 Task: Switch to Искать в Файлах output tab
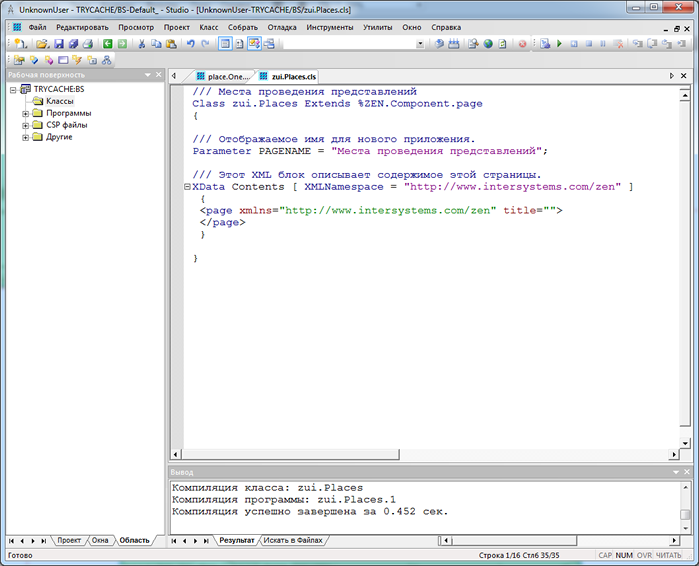point(293,540)
